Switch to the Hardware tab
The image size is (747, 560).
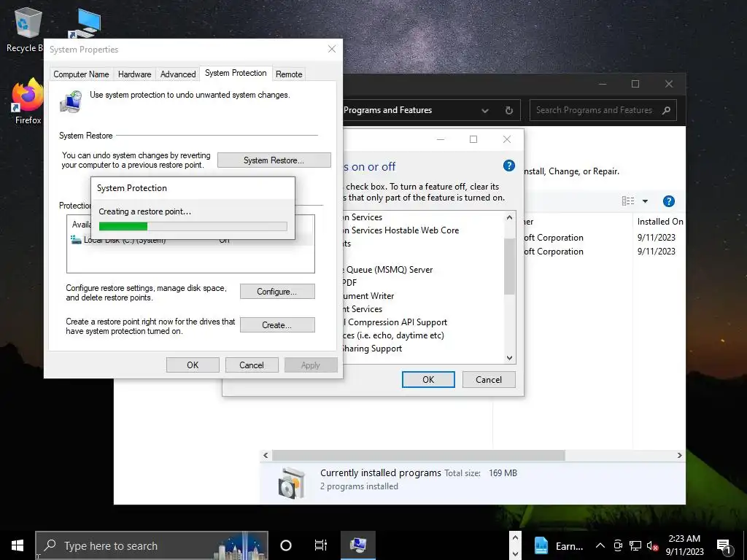click(134, 74)
